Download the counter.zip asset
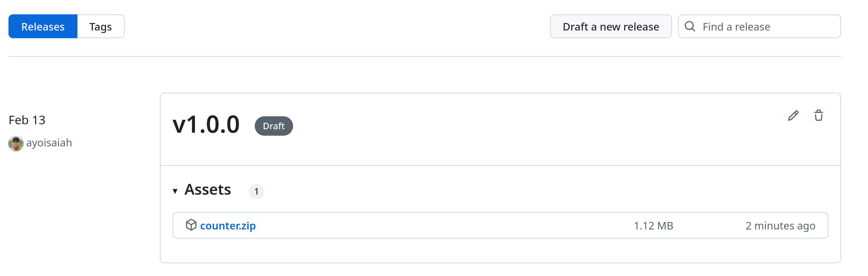The height and width of the screenshot is (276, 868). (x=228, y=226)
